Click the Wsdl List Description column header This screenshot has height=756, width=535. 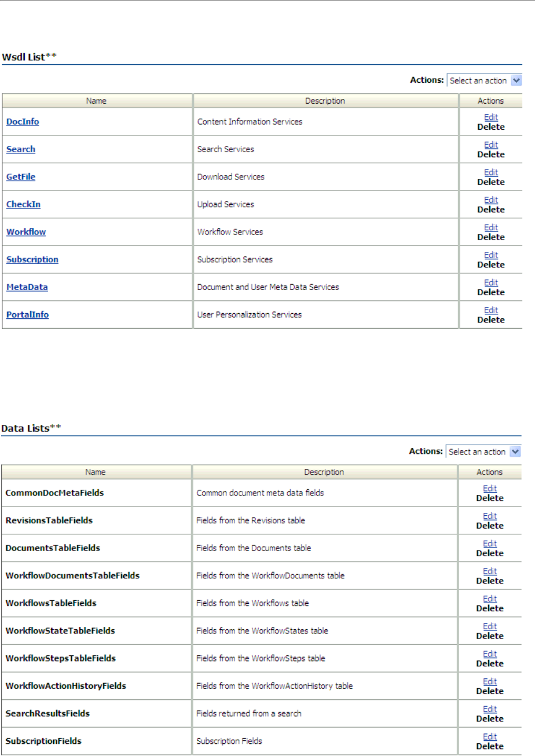pyautogui.click(x=325, y=101)
